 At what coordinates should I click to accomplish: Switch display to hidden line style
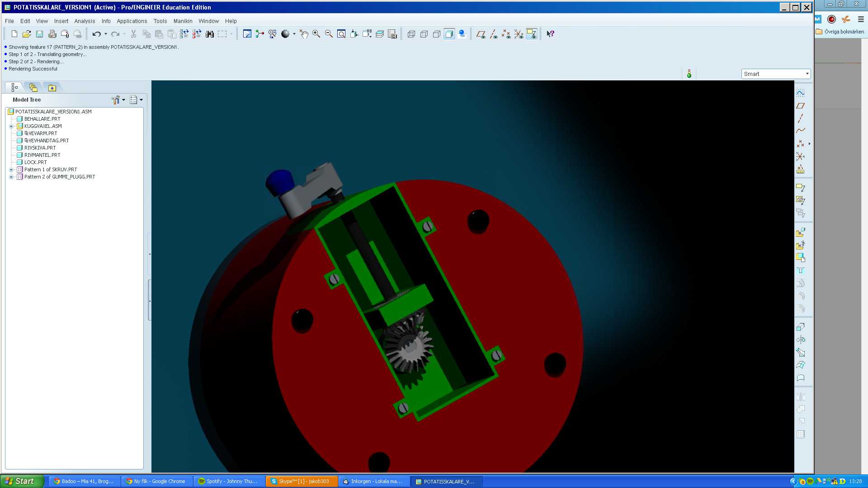(x=424, y=34)
